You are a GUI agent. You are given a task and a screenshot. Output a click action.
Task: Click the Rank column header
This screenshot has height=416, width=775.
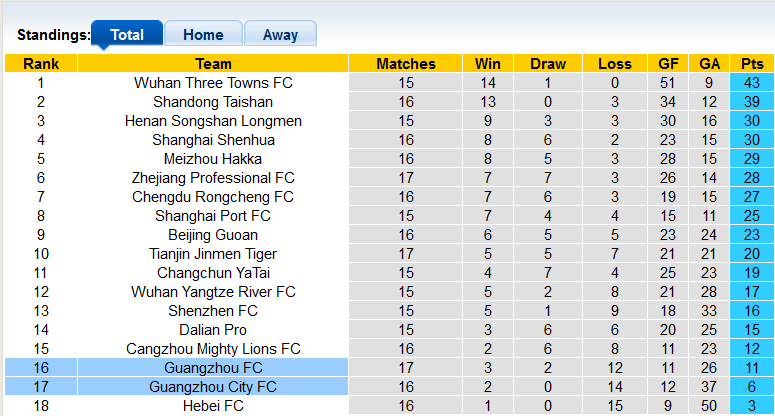pos(41,64)
